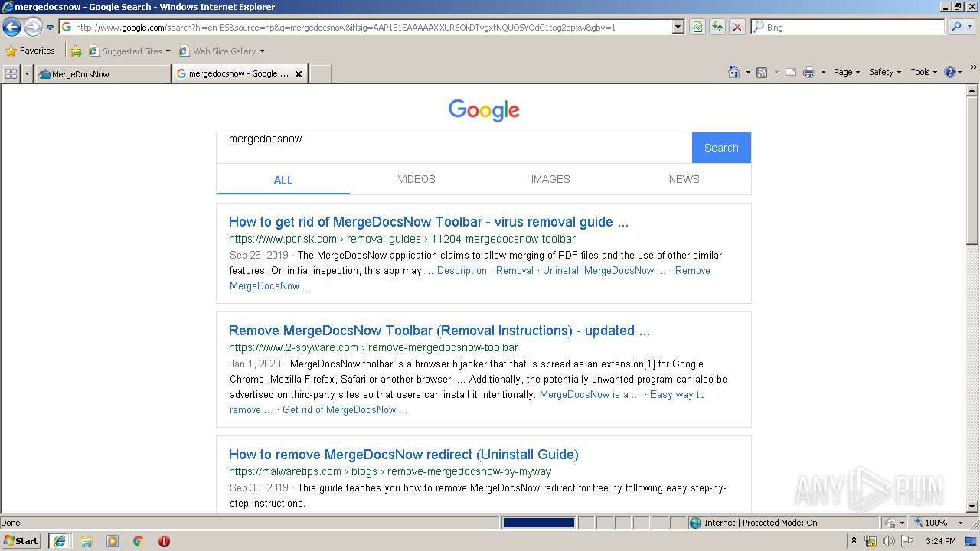Screen dimensions: 980x551
Task: Close the mergedocsnow Google Search tab
Action: (299, 74)
